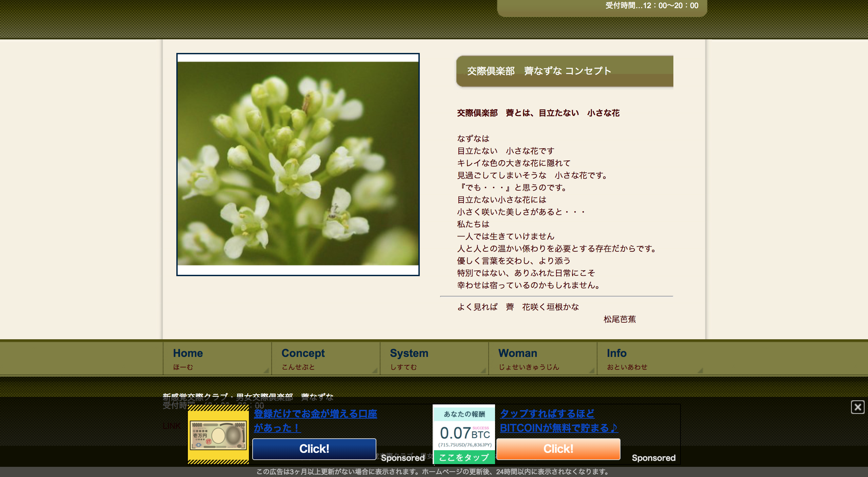Screen dimensions: 868x477
Task: Click the LINK text in the footer
Action: coord(172,426)
